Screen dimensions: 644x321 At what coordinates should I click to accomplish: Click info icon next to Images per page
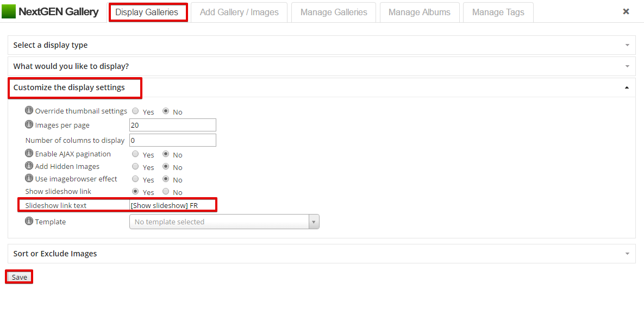point(29,124)
